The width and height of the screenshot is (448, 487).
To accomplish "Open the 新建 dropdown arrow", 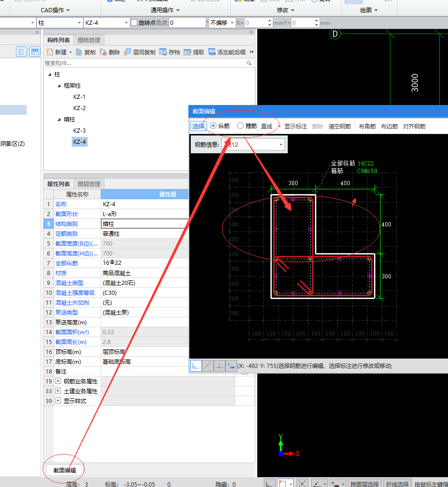I will [x=70, y=52].
